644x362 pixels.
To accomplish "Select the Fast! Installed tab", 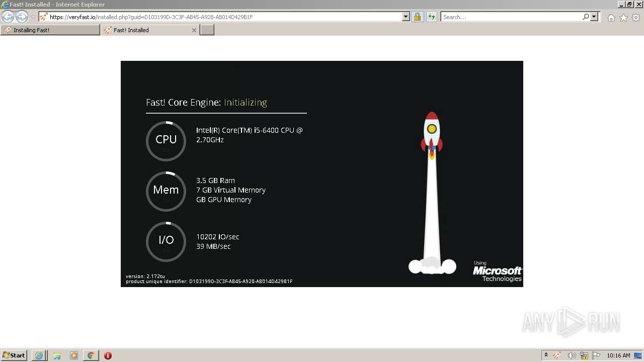I will [x=146, y=30].
